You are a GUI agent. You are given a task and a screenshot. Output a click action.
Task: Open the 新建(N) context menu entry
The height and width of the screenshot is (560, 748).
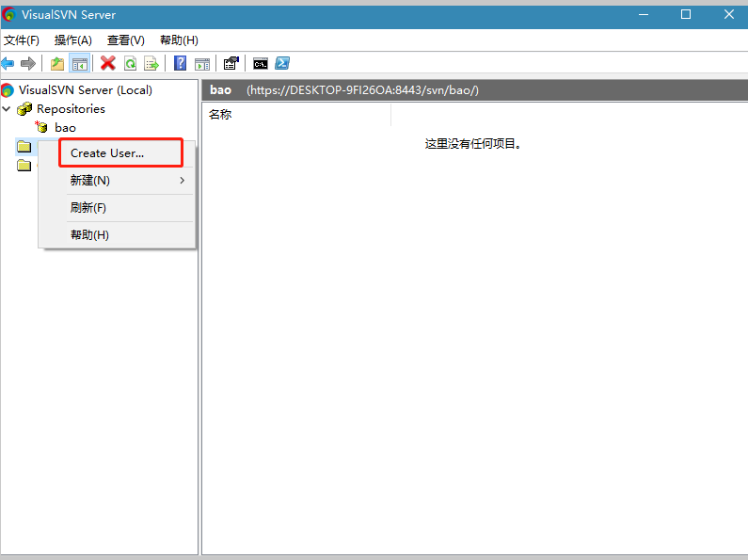(x=118, y=181)
